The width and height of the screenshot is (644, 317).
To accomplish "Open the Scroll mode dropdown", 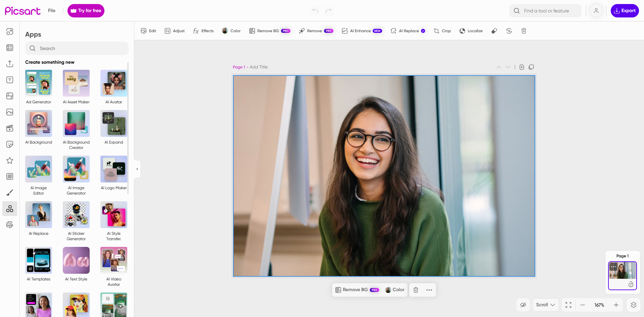I will tap(545, 305).
